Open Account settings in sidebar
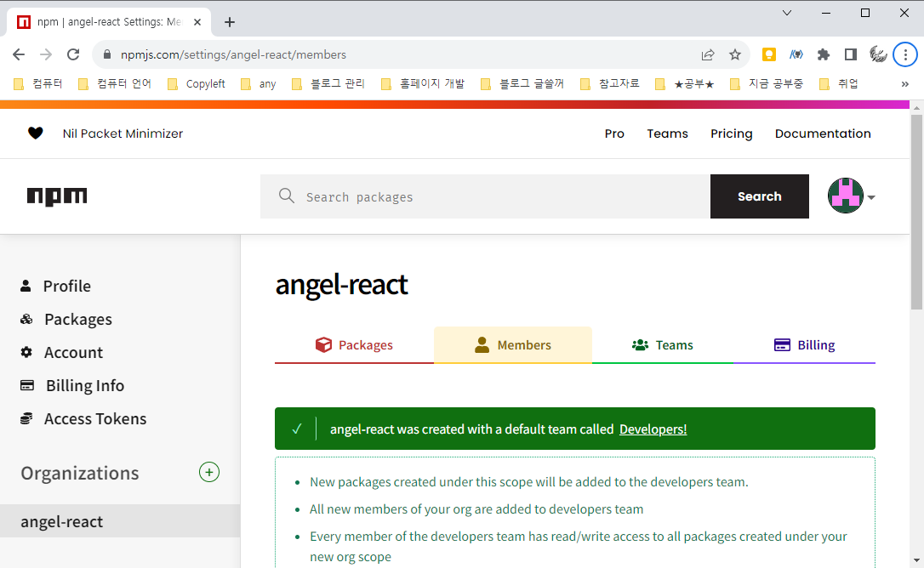Image resolution: width=924 pixels, height=568 pixels. tap(62, 352)
